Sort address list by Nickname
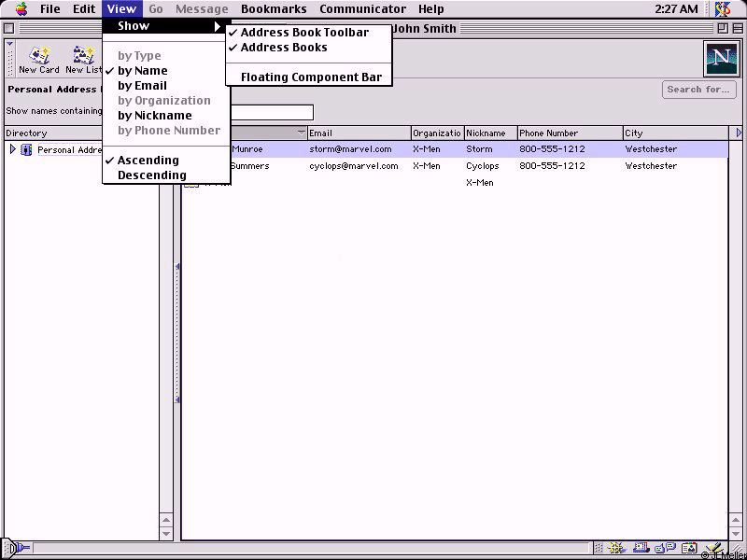The height and width of the screenshot is (560, 747). [154, 116]
